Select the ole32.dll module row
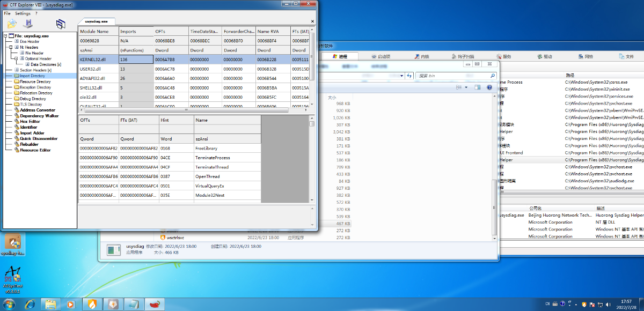Screen dimensions: 644x311 tap(194, 97)
